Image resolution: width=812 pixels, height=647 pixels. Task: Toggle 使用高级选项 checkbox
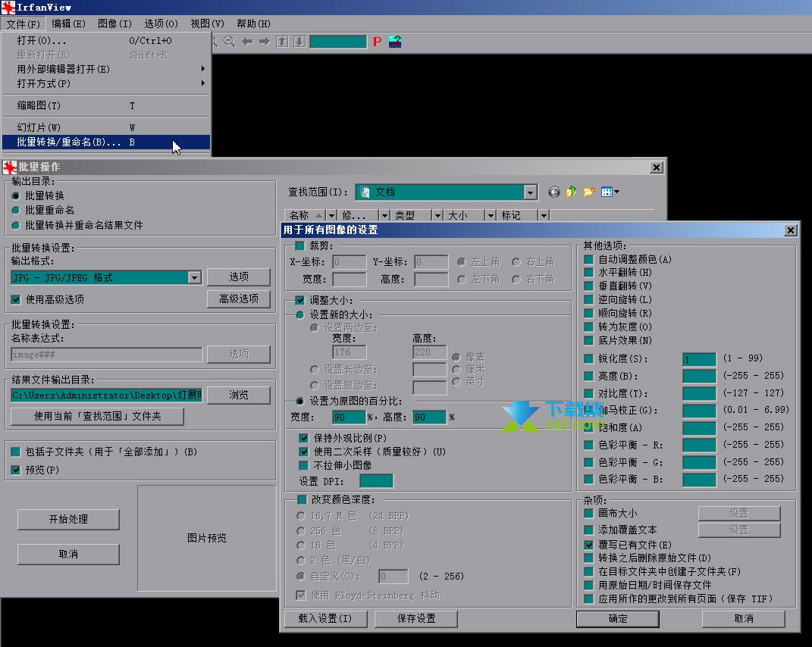(16, 300)
